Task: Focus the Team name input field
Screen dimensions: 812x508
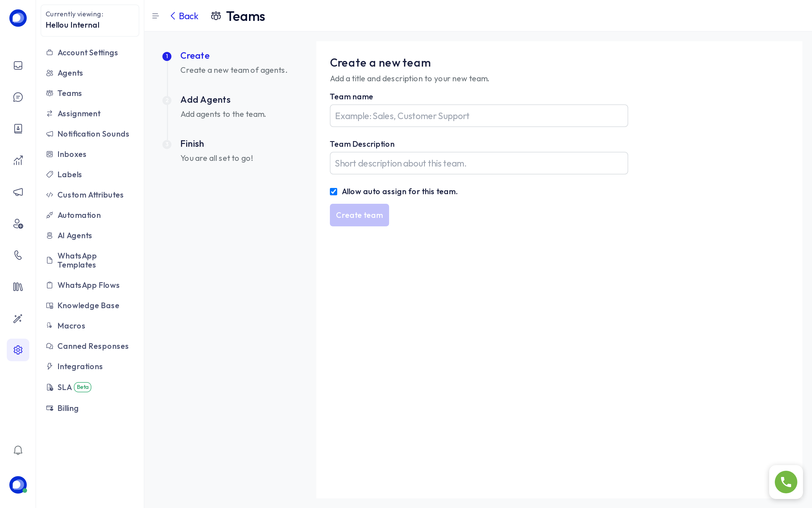Action: coord(478,116)
